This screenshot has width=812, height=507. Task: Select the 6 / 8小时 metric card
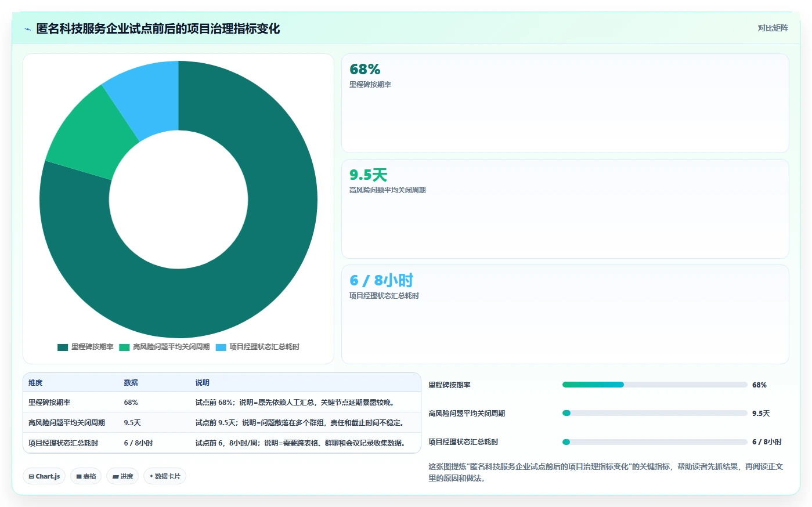565,314
